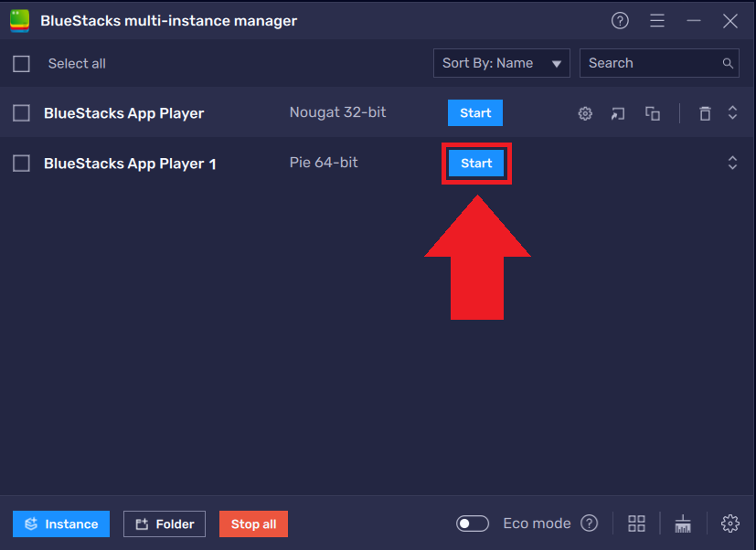This screenshot has height=550, width=756.
Task: Click the Select all label
Action: click(x=77, y=64)
